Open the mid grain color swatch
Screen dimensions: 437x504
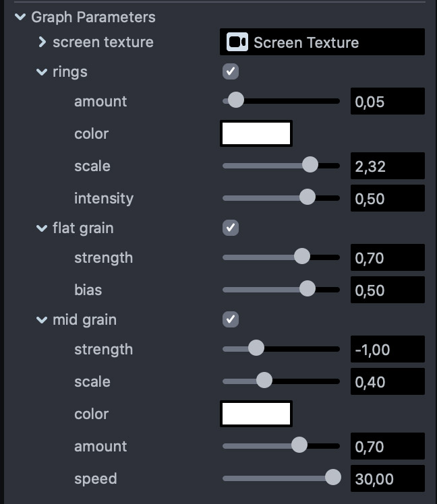tap(256, 414)
